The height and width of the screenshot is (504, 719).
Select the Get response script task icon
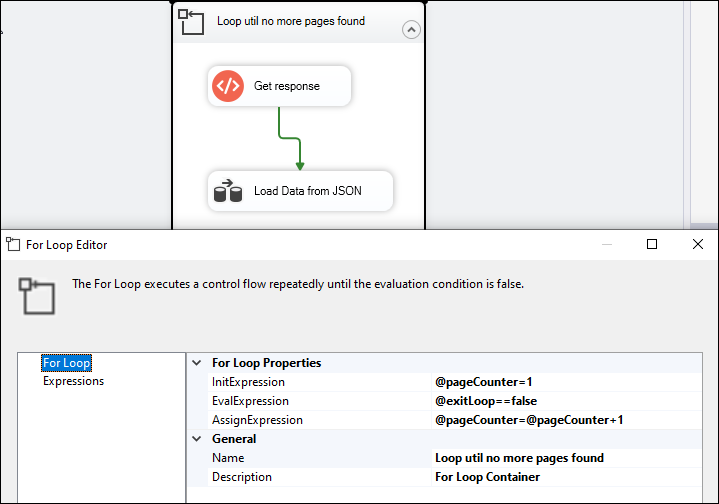(228, 86)
